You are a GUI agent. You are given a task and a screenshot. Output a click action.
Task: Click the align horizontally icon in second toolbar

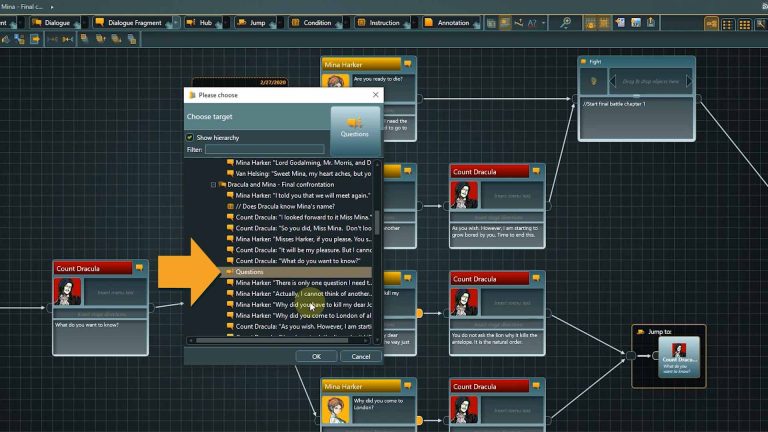52,39
